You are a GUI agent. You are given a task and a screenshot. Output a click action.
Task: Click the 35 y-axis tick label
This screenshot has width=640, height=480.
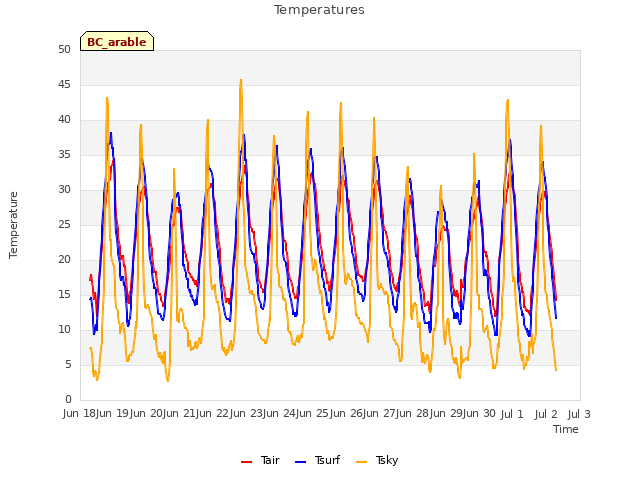(64, 154)
